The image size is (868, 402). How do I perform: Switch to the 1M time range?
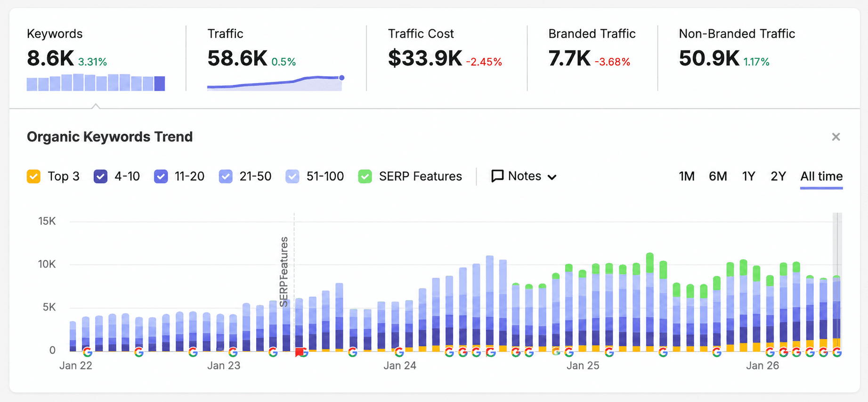687,176
